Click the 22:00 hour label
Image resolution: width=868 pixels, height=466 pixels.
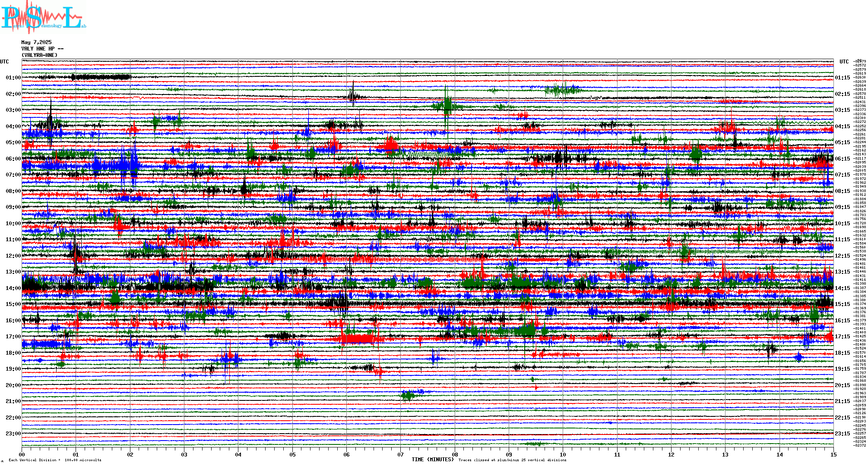point(13,418)
